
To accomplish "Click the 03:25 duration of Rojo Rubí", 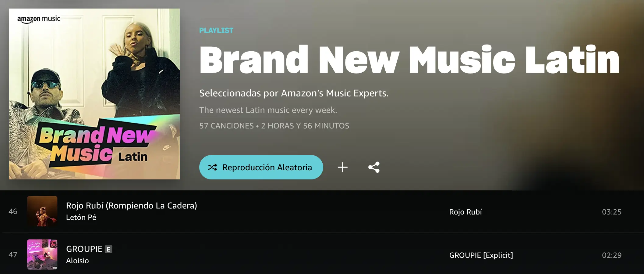I will pos(612,212).
